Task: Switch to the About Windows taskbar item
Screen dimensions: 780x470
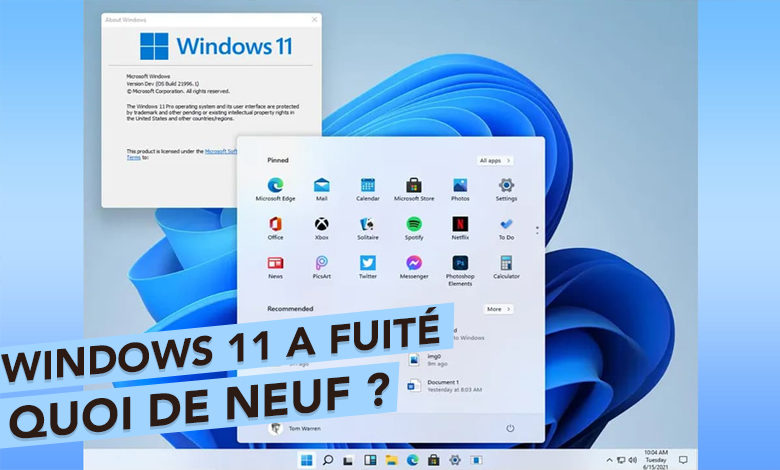Action: click(x=476, y=460)
